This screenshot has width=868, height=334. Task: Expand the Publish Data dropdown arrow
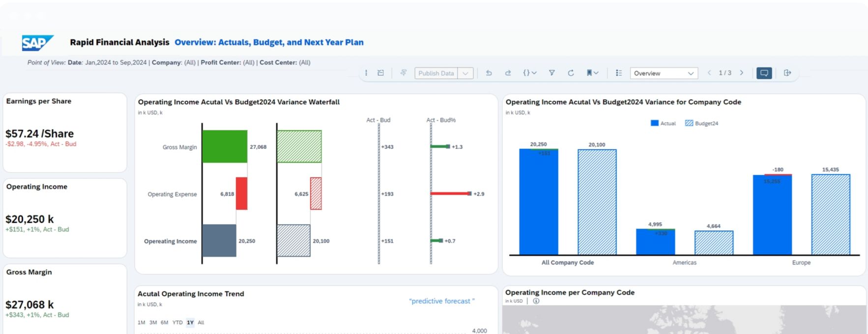pos(465,73)
